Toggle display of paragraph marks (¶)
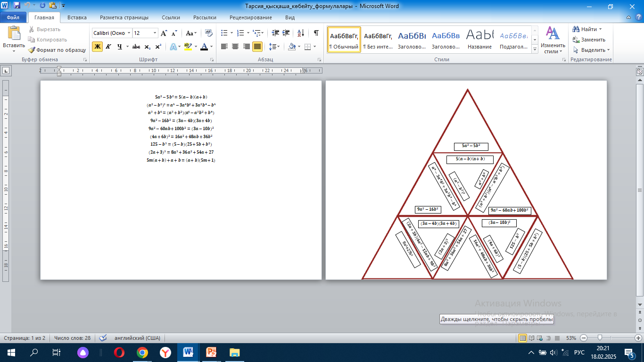This screenshot has width=644, height=362. coord(316,33)
